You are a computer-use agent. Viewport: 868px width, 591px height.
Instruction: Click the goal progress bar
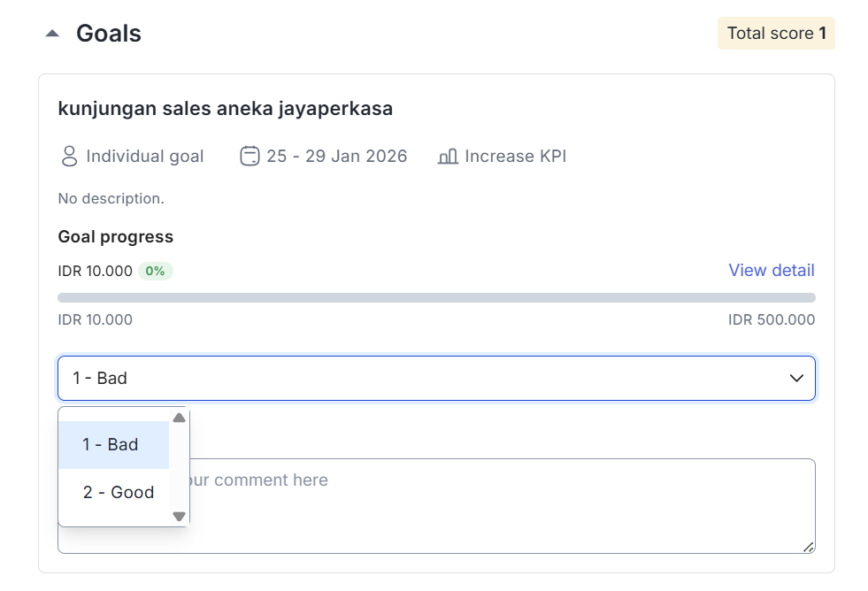[436, 298]
